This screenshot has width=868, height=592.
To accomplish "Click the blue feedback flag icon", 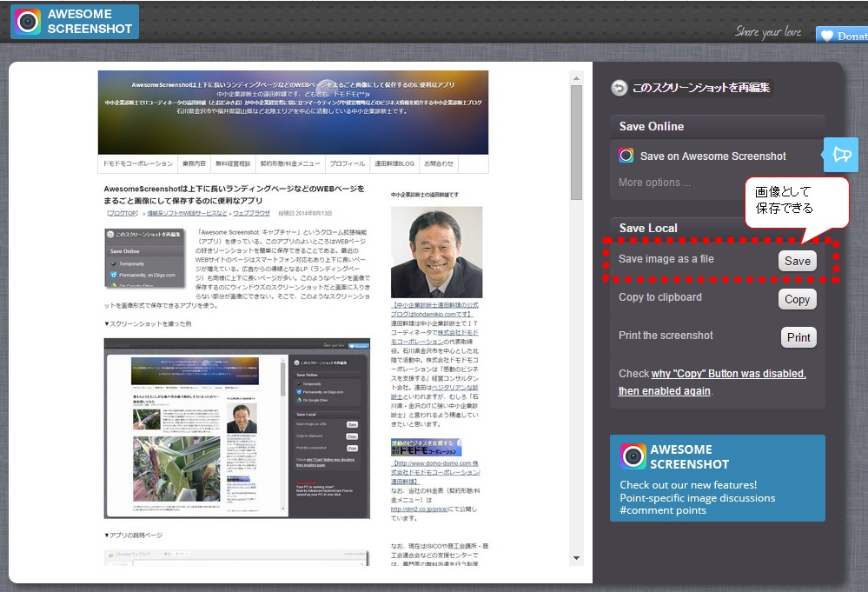I will [841, 155].
